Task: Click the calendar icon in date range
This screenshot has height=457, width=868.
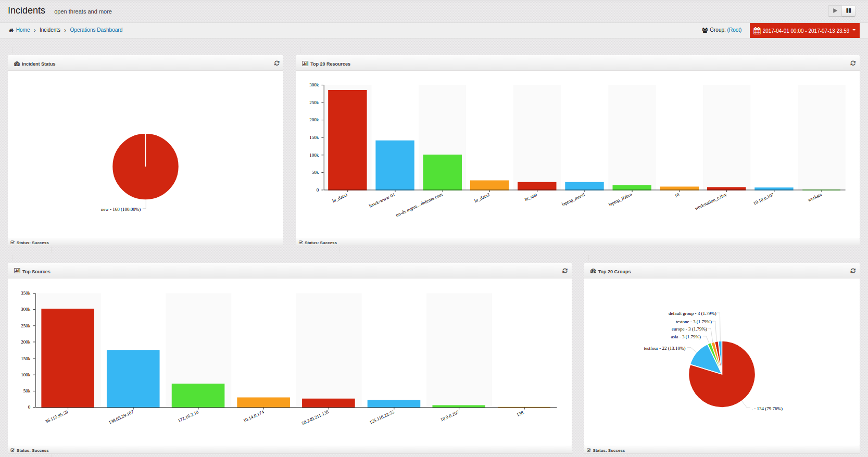Action: 757,31
